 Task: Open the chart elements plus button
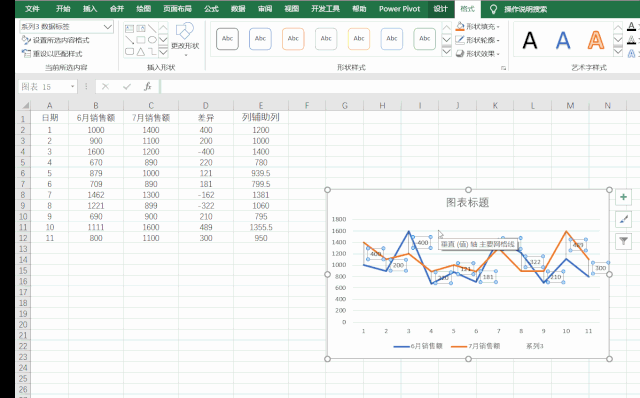point(623,197)
